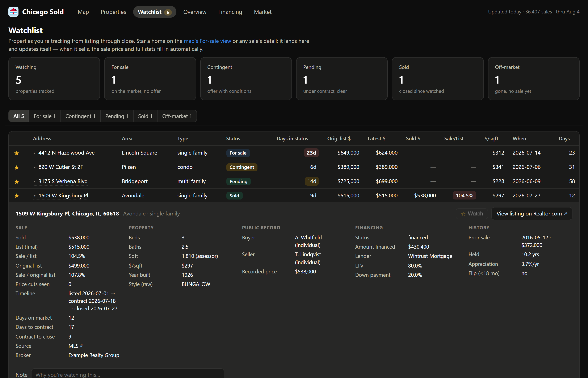The image size is (588, 378).
Task: Click the Lincoln Square area cell
Action: coord(139,153)
